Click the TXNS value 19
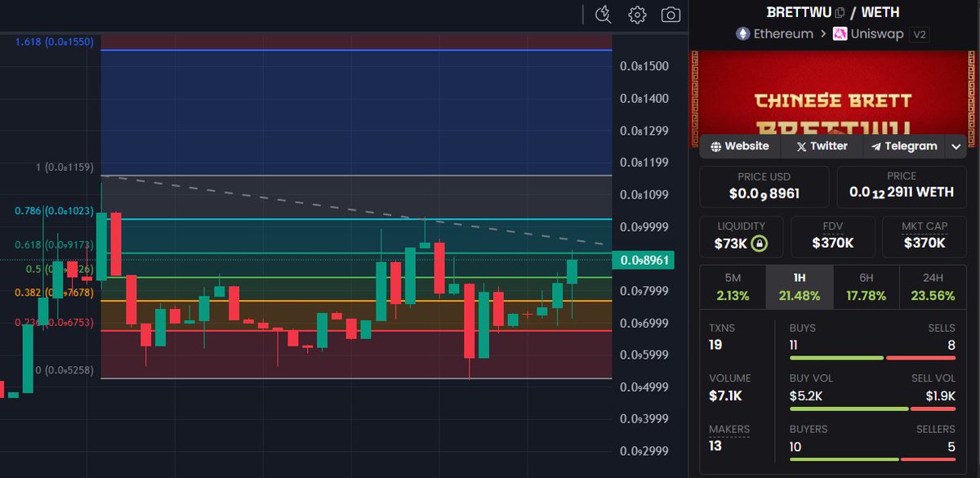This screenshot has width=980, height=478. [x=715, y=345]
